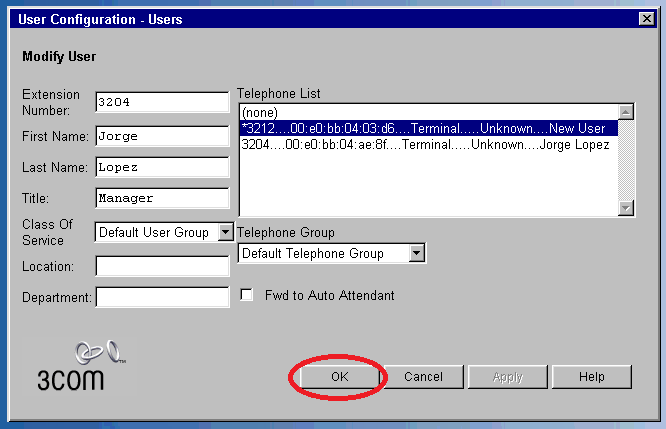The image size is (666, 429).
Task: Enable Fwd to Auto Attendant checkbox
Action: (x=248, y=296)
